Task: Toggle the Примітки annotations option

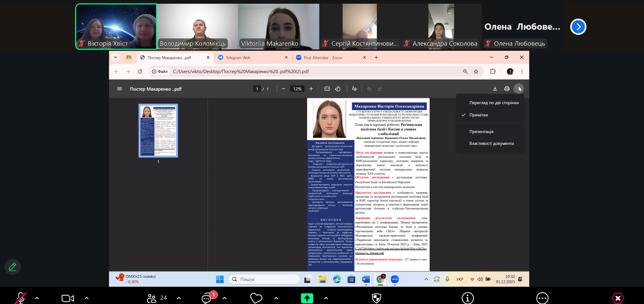Action: pos(478,115)
